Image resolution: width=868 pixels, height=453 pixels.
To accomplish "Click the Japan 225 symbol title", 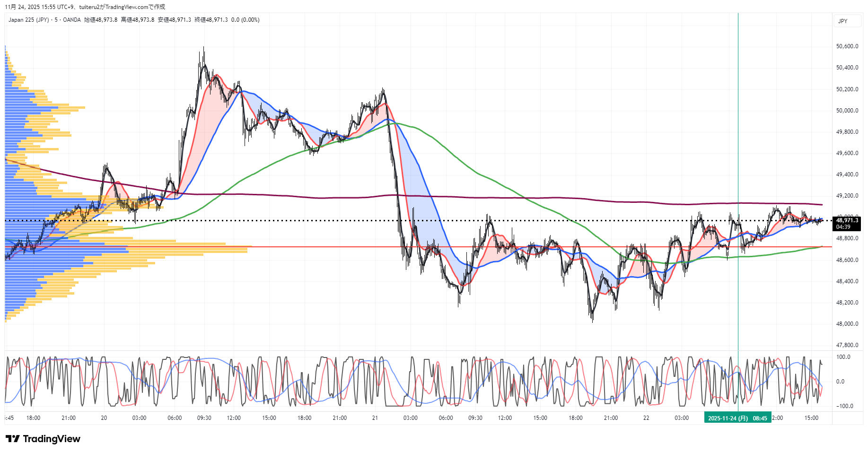I will click(28, 20).
